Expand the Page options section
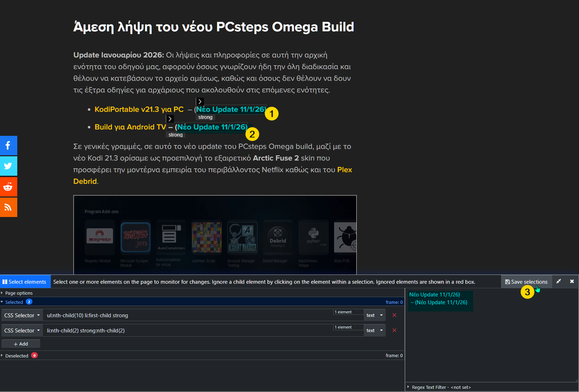The image size is (579, 392). coord(17,293)
